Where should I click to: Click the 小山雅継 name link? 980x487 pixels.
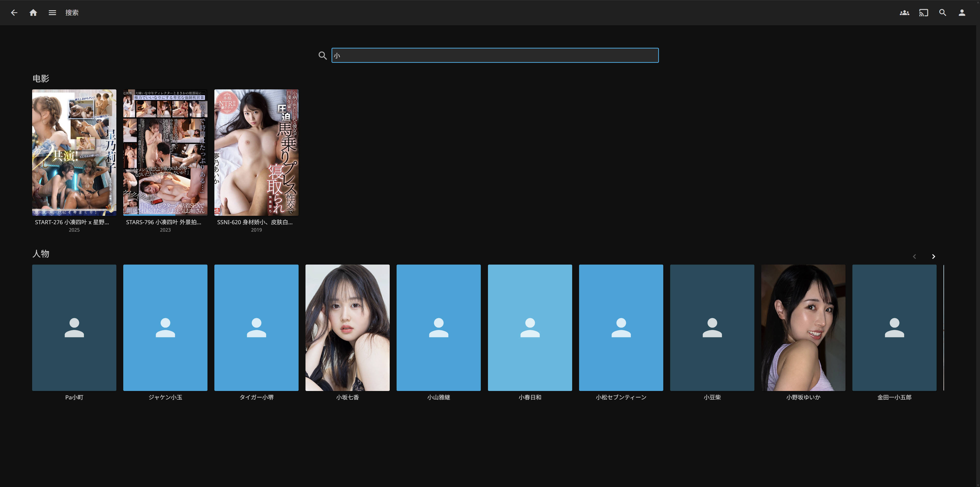pyautogui.click(x=438, y=397)
